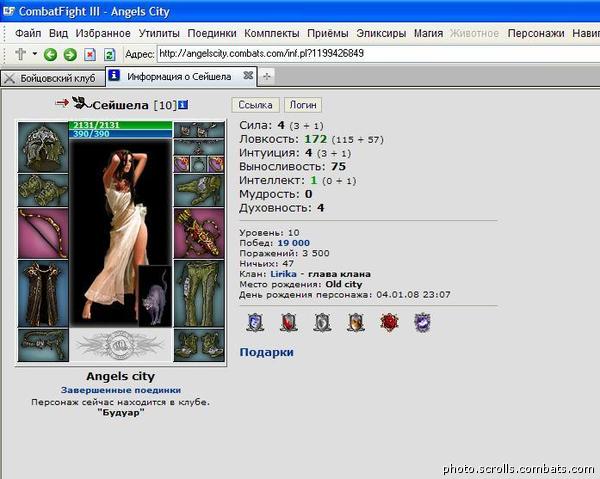
Task: Open the dropdown arrow beside sword icon
Action: click(x=35, y=54)
